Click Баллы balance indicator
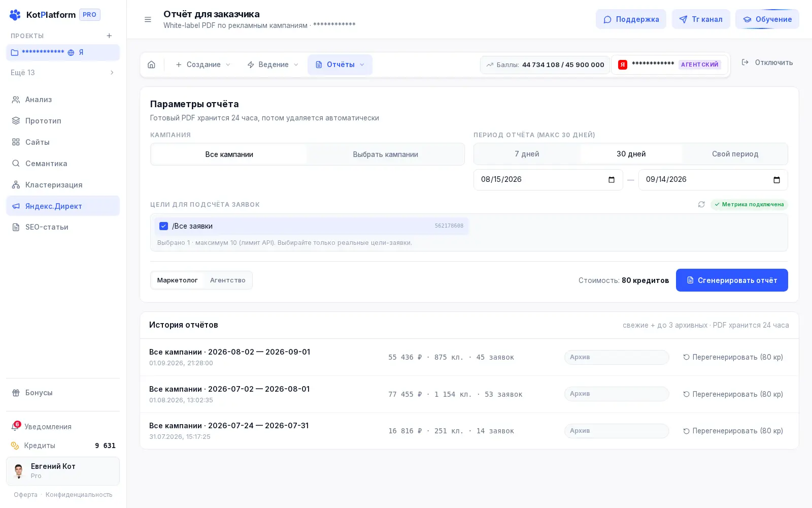Image resolution: width=812 pixels, height=508 pixels. (x=545, y=65)
